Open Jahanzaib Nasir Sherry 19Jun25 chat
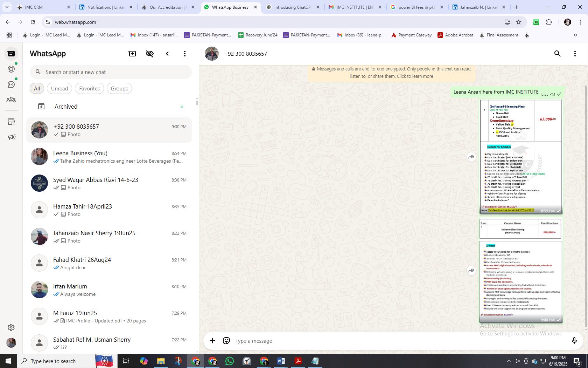Screen dimensions: 588x368 tap(109, 237)
